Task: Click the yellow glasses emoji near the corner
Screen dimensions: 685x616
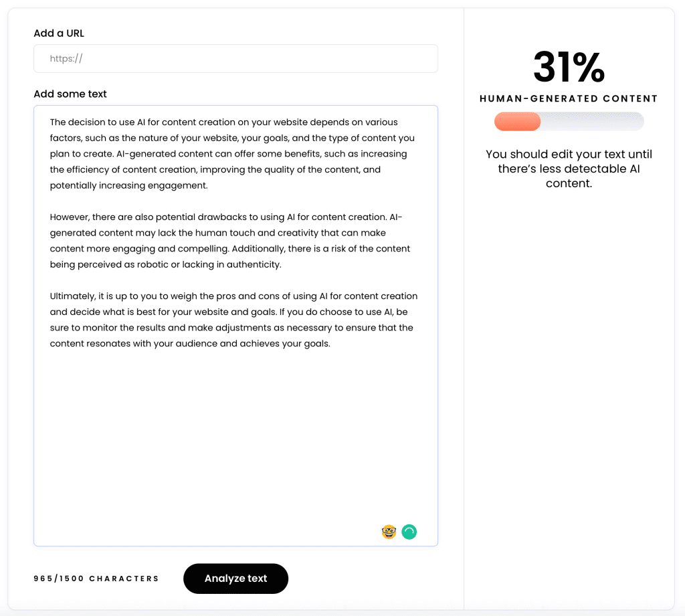Action: point(389,532)
